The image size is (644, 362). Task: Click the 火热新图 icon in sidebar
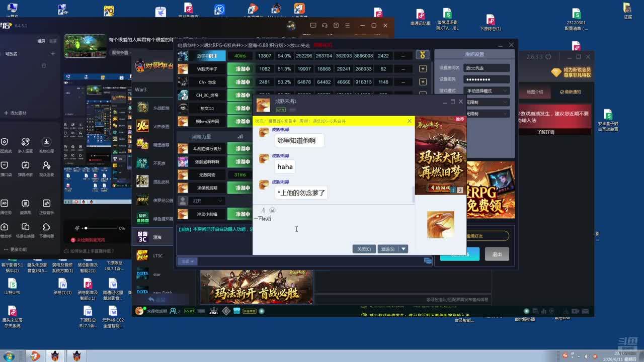[143, 126]
